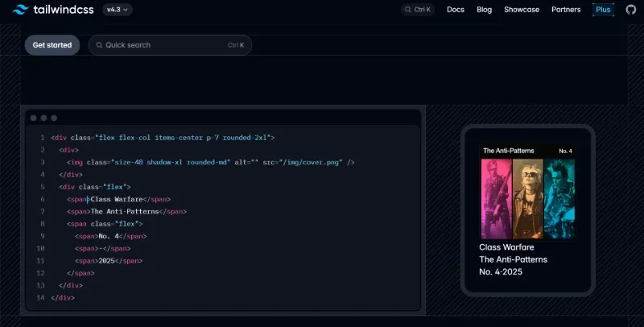The height and width of the screenshot is (327, 644).
Task: Go to the Blog
Action: [x=485, y=10]
